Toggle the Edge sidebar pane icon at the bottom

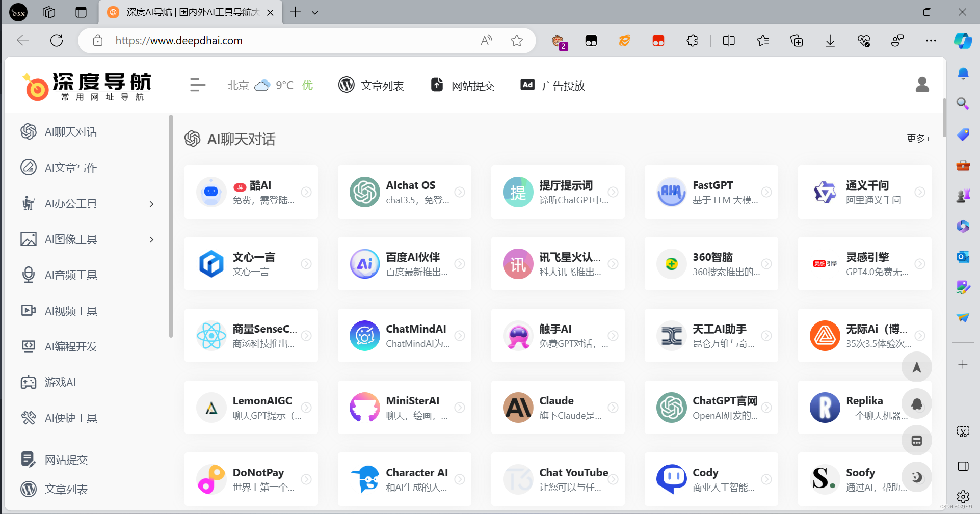click(x=963, y=466)
